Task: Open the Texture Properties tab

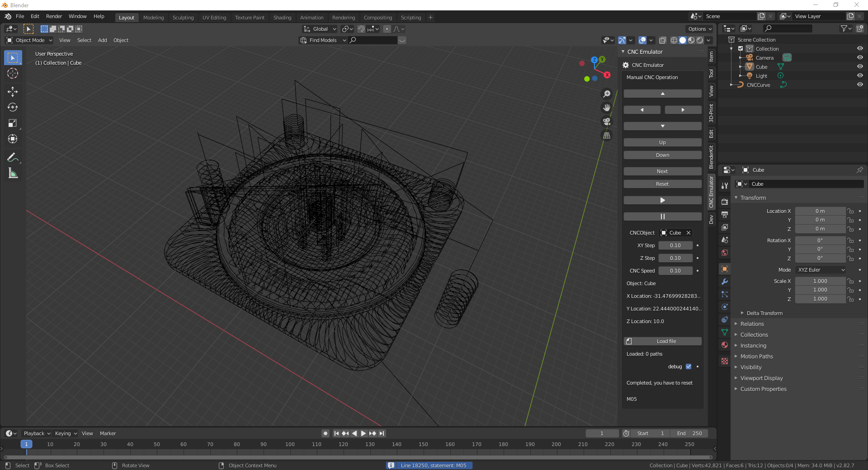Action: (725, 362)
